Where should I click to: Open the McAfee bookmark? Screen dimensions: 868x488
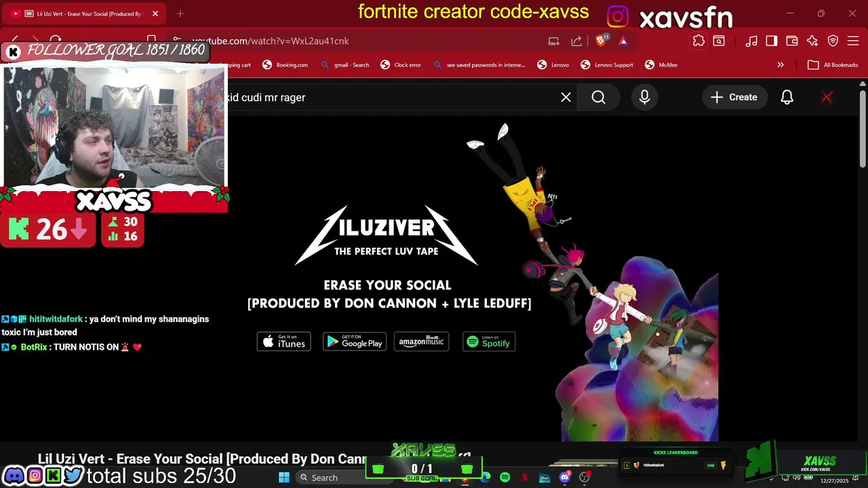(x=661, y=65)
